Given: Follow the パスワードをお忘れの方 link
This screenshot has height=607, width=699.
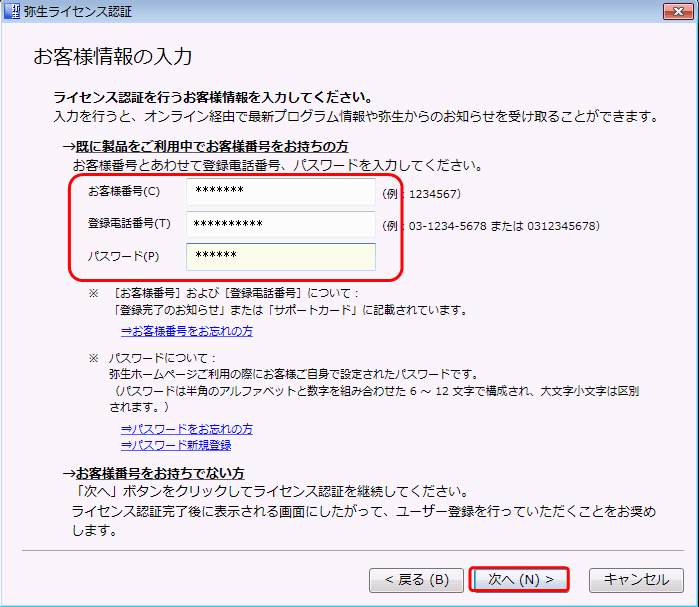Looking at the screenshot, I should point(187,429).
